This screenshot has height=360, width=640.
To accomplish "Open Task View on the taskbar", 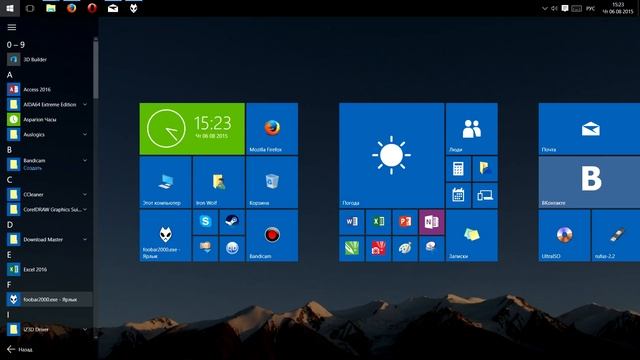I will [x=30, y=8].
